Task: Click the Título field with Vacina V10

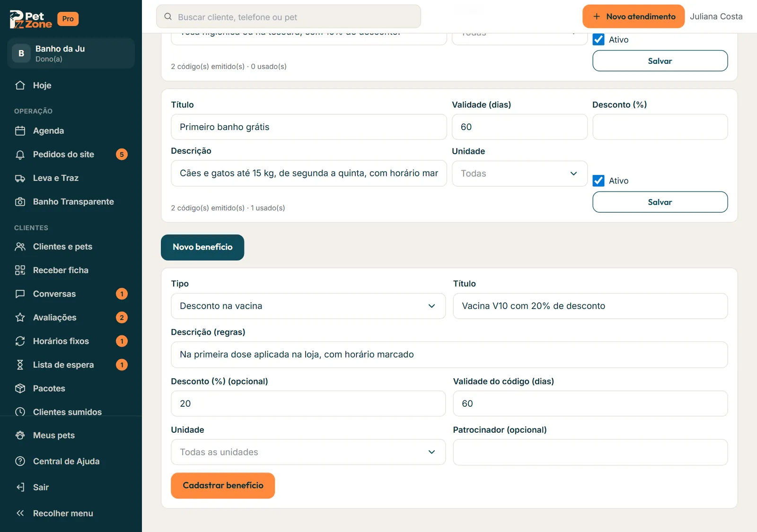Action: coord(590,306)
